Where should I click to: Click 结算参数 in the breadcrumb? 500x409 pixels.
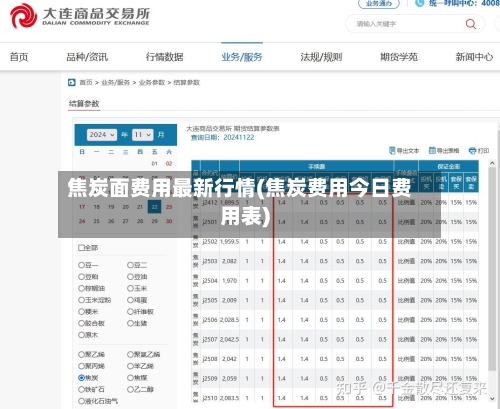[x=187, y=82]
